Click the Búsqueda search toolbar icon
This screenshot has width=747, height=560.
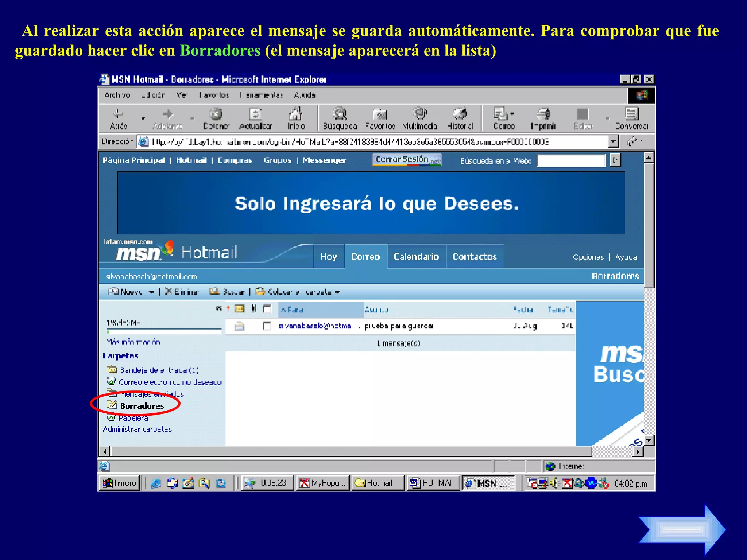(x=340, y=114)
